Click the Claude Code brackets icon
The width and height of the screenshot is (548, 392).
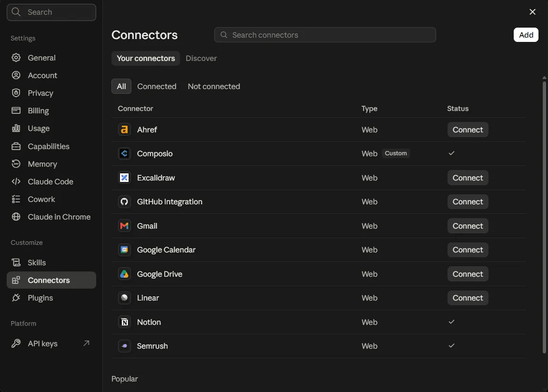point(16,181)
